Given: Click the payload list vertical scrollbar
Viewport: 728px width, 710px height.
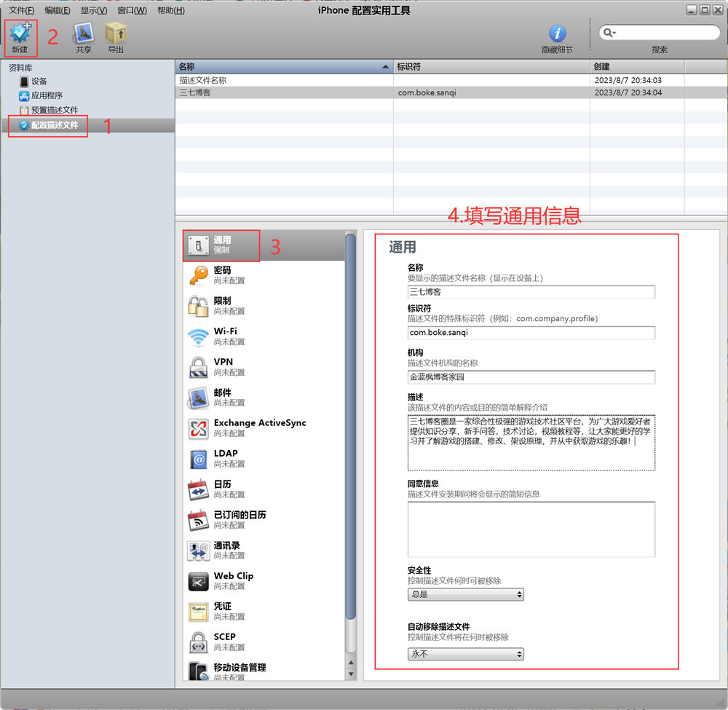Looking at the screenshot, I should pyautogui.click(x=351, y=437).
